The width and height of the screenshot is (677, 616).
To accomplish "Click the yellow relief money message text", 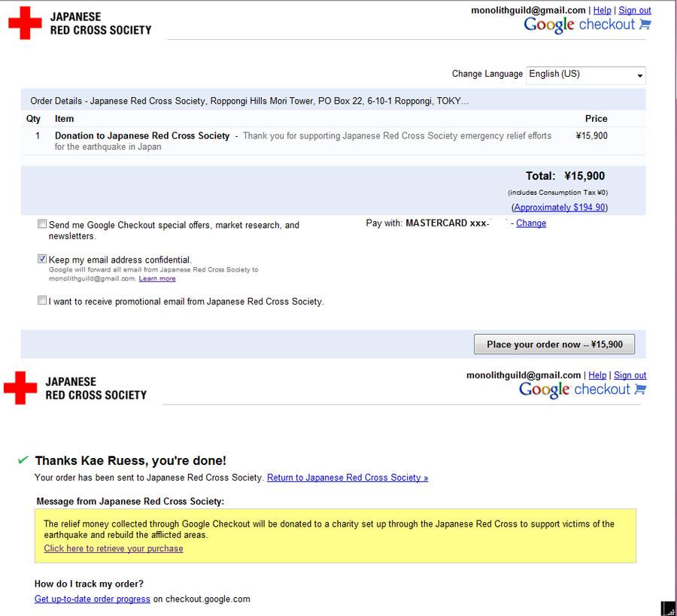I will click(329, 530).
